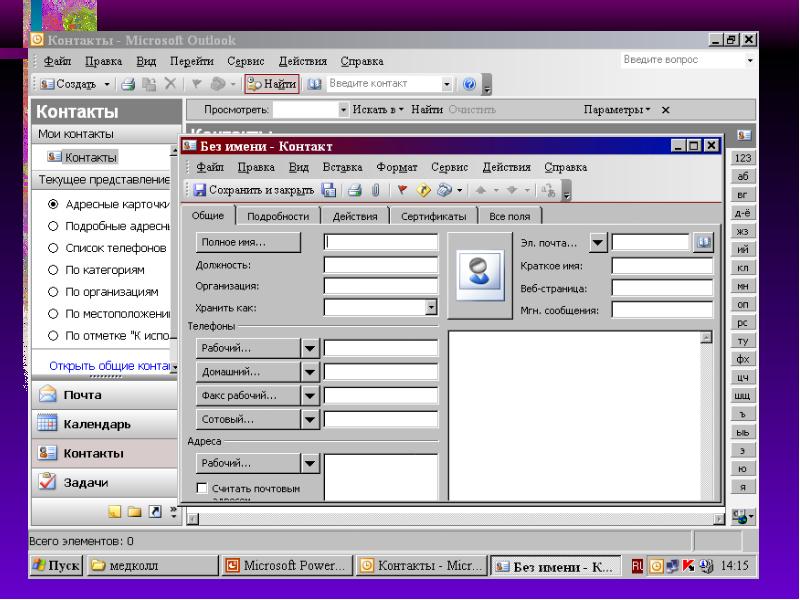Screen dimensions: 800x600
Task: Click into the Должность text field
Action: pyautogui.click(x=381, y=265)
